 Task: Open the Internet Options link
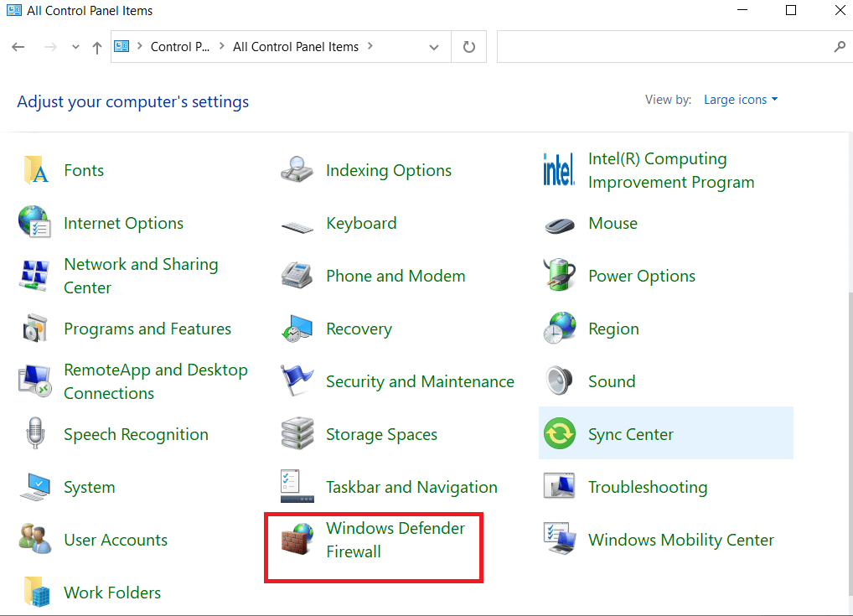(123, 223)
